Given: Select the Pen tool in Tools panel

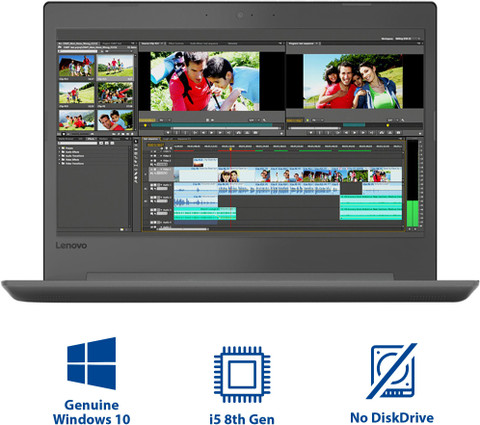Looking at the screenshot, I should [x=136, y=174].
